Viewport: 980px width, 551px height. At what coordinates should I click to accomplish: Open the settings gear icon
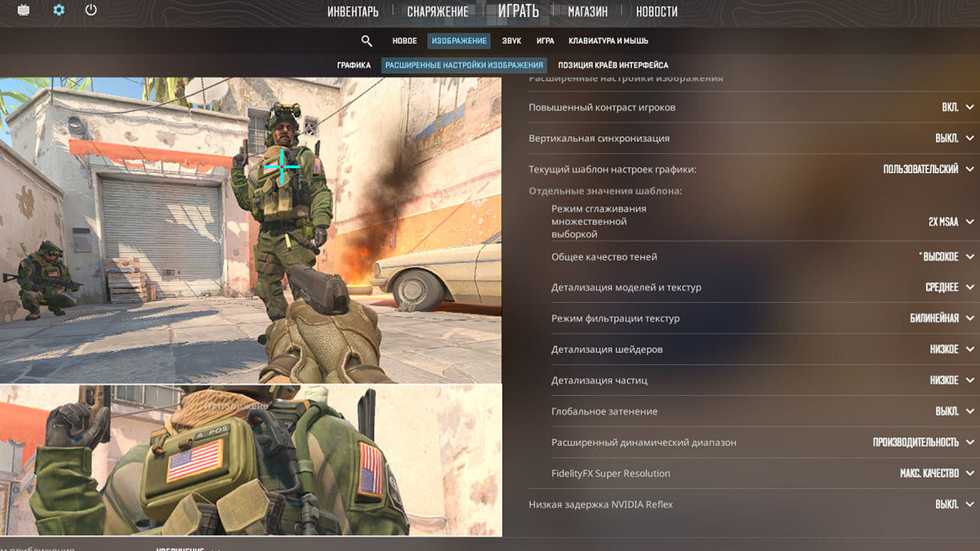[x=59, y=11]
